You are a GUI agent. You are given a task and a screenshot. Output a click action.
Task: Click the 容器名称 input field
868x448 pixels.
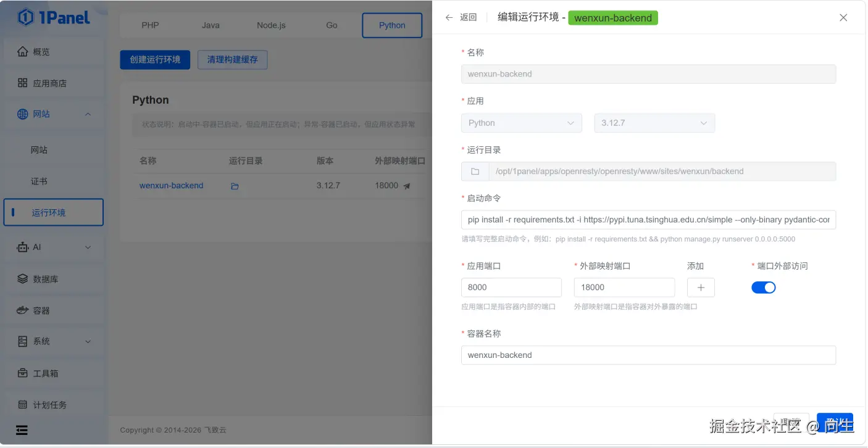[x=648, y=355]
